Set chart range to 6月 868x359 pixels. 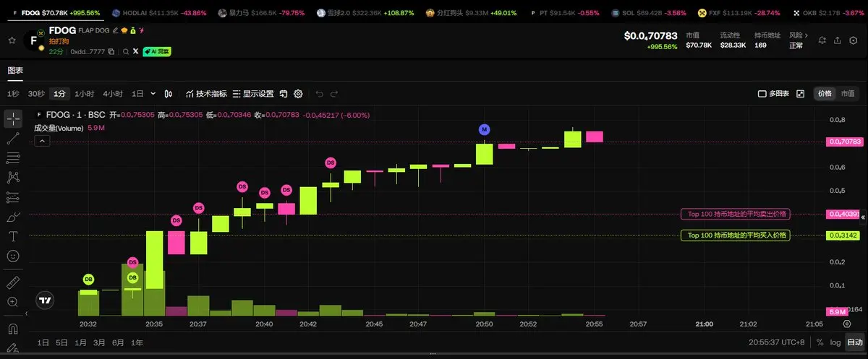tap(119, 342)
